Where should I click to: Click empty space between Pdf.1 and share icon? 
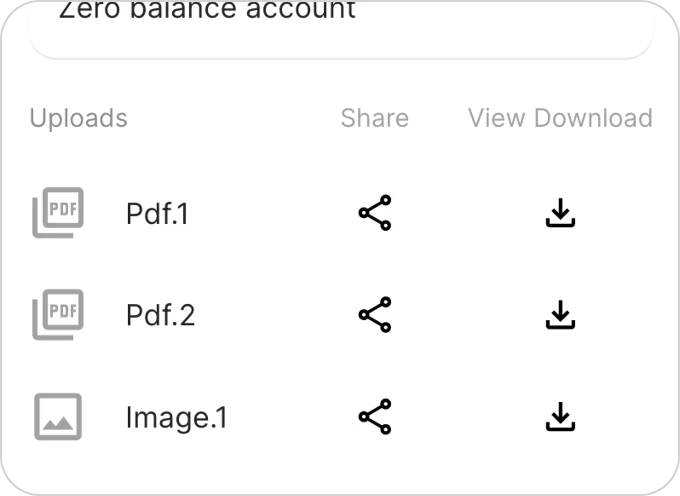point(273,213)
